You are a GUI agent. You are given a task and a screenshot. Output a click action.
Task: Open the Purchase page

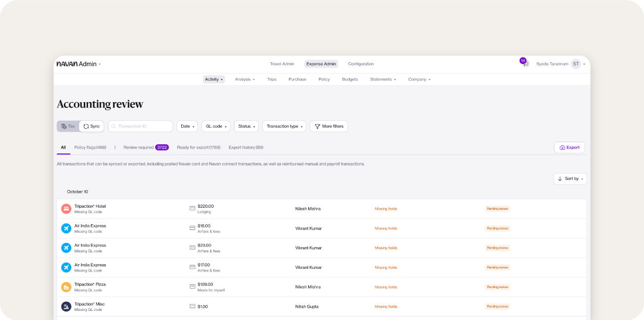297,79
